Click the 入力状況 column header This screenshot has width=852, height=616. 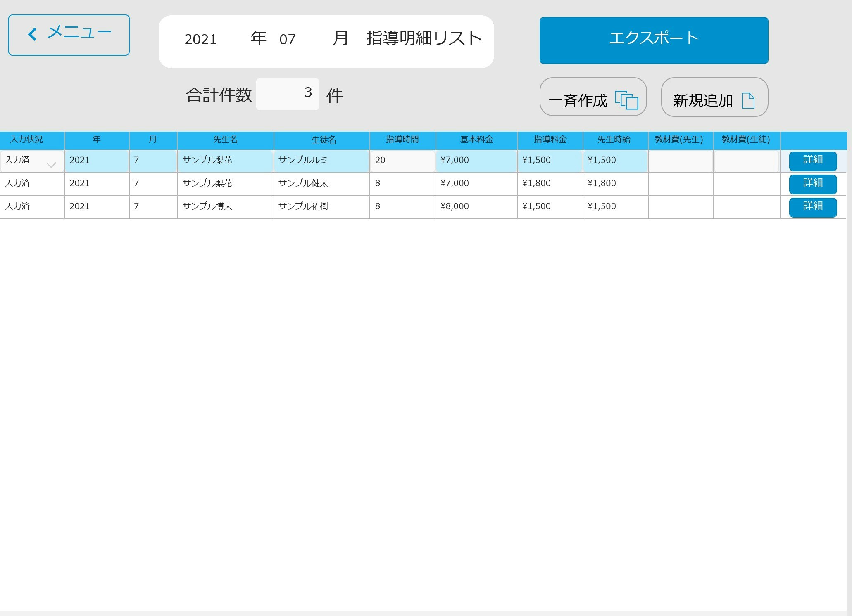[x=26, y=140]
